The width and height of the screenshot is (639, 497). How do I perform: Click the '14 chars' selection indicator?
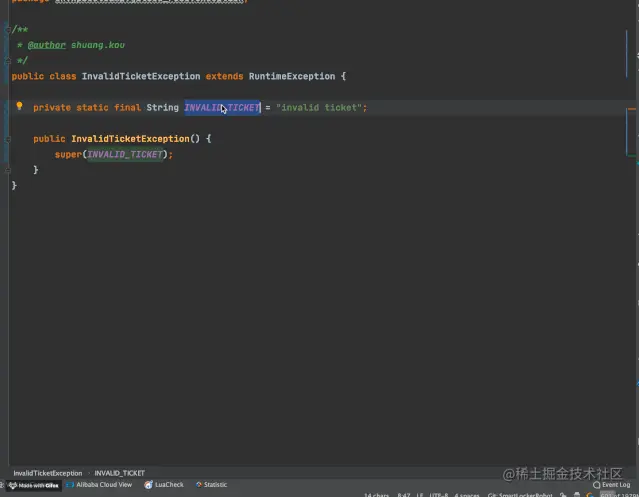coord(376,495)
